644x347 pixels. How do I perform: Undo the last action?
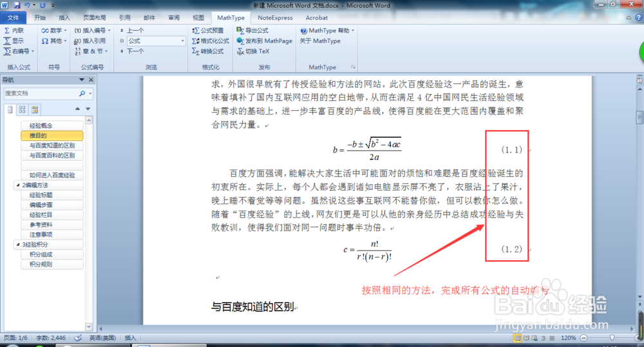point(27,5)
